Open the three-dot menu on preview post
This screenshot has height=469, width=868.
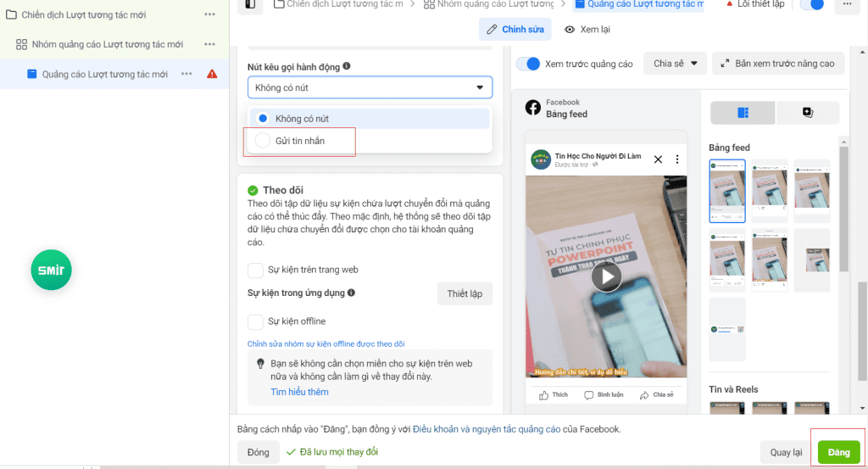click(x=677, y=159)
